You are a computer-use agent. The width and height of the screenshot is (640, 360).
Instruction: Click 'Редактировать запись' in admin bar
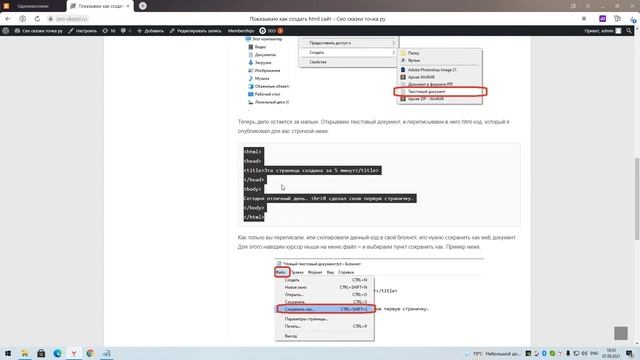195,31
